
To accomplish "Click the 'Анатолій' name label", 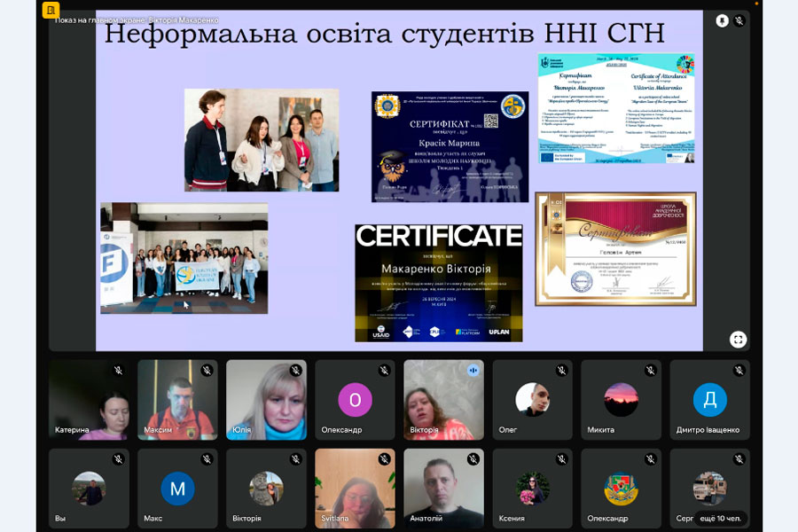I will [426, 518].
